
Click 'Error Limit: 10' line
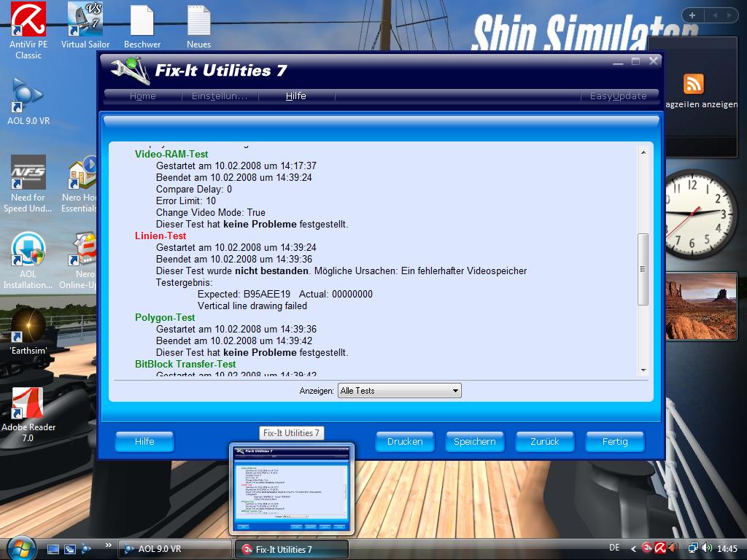point(186,201)
